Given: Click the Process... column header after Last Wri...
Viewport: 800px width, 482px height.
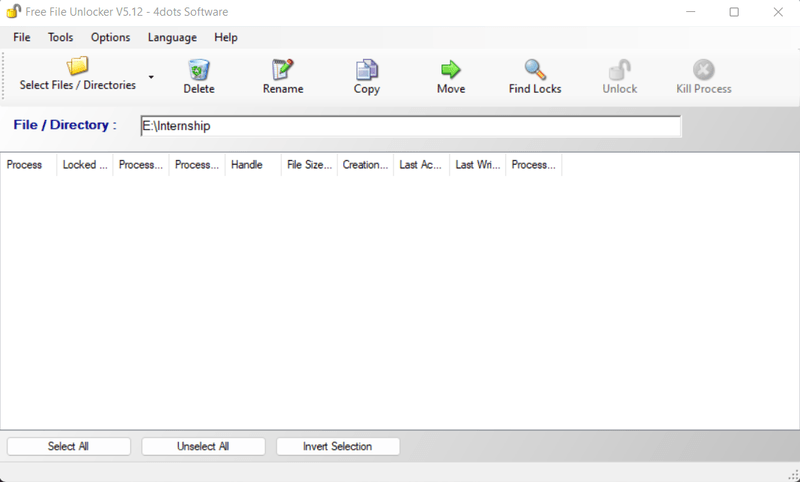Looking at the screenshot, I should click(x=534, y=165).
